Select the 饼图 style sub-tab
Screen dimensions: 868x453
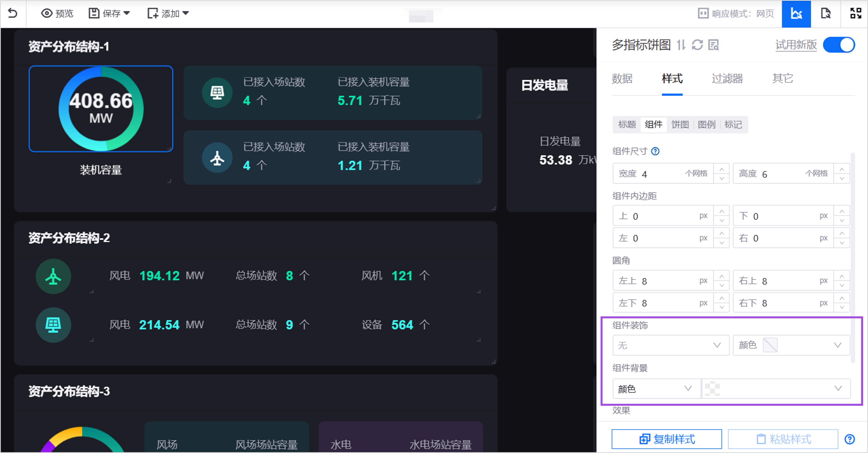point(680,125)
